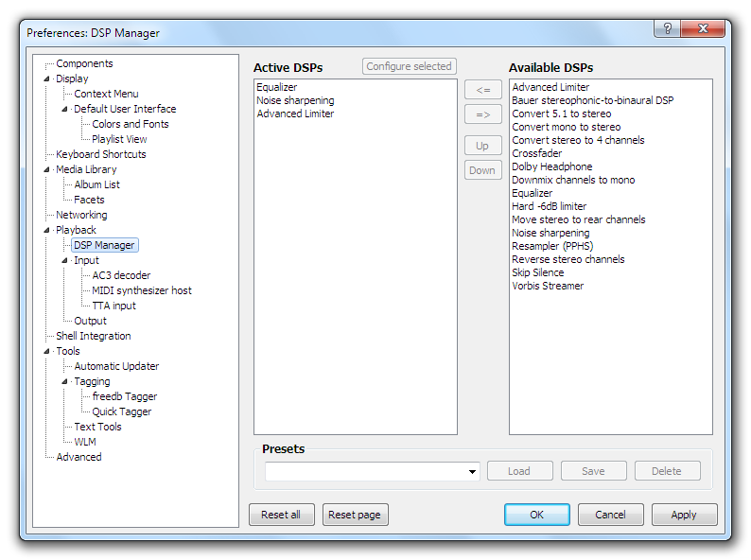Click the Apply button

click(x=684, y=515)
